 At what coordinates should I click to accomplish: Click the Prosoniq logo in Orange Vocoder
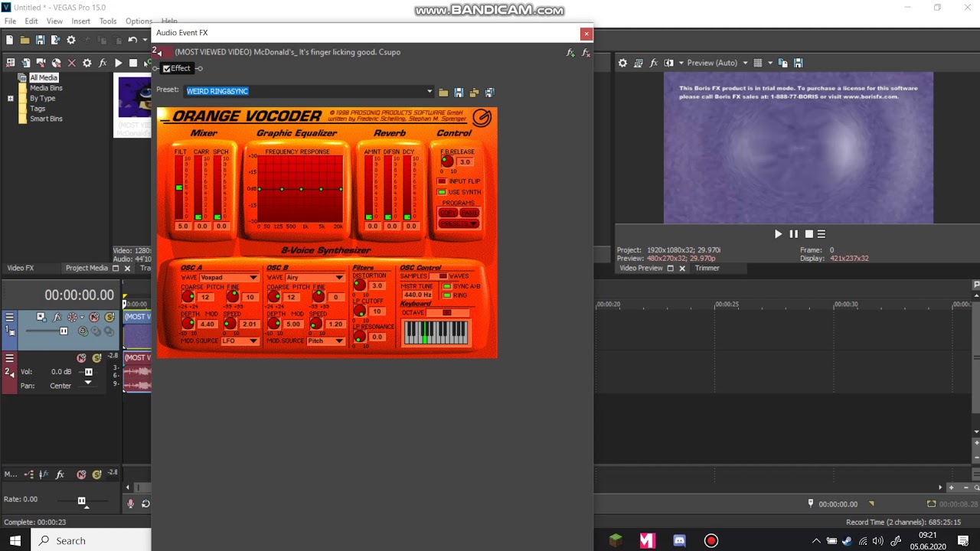[482, 117]
